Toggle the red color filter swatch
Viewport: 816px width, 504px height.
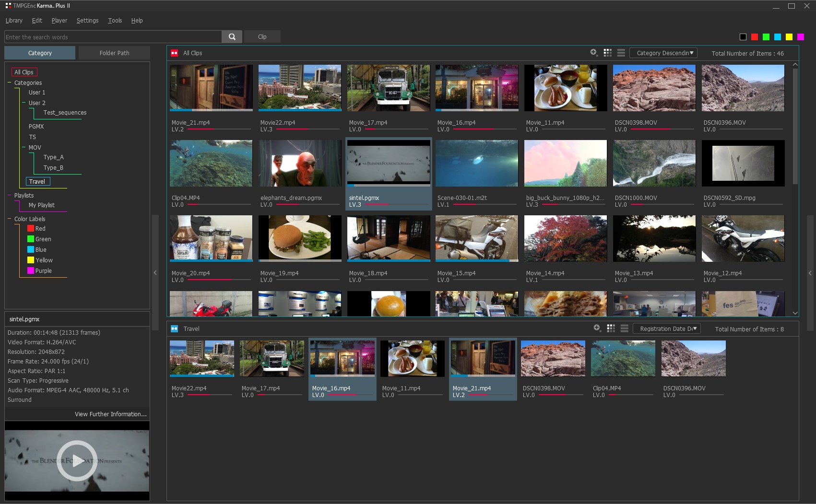coord(755,37)
